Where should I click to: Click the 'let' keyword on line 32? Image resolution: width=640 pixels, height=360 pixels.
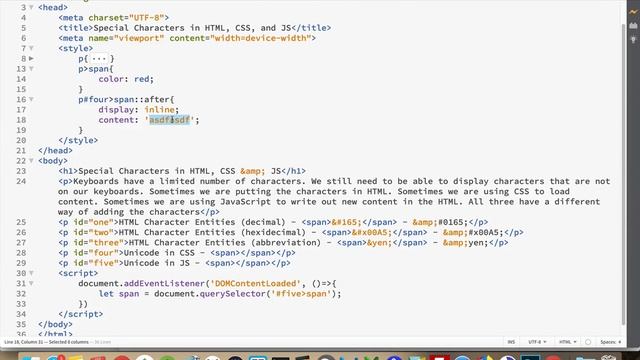click(x=106, y=293)
